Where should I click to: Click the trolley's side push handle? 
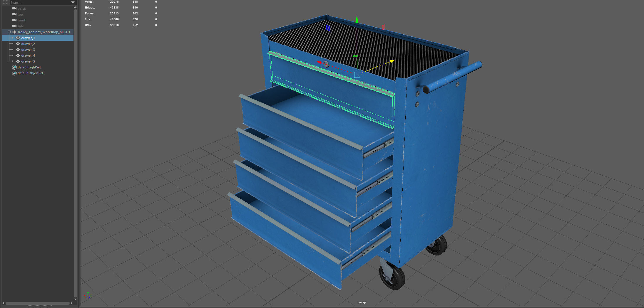pos(453,77)
